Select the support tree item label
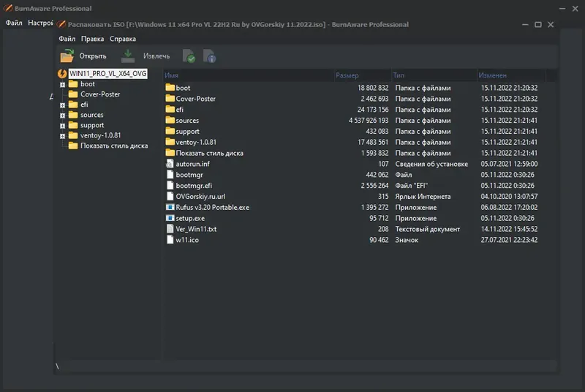 92,125
